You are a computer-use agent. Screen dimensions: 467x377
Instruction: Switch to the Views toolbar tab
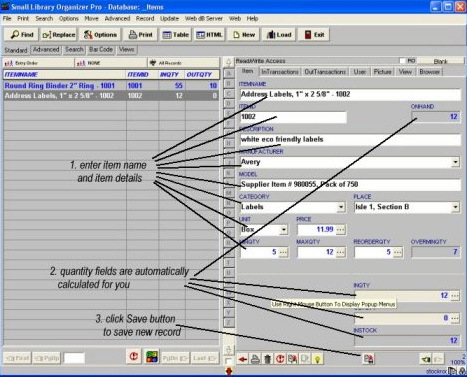(x=126, y=50)
